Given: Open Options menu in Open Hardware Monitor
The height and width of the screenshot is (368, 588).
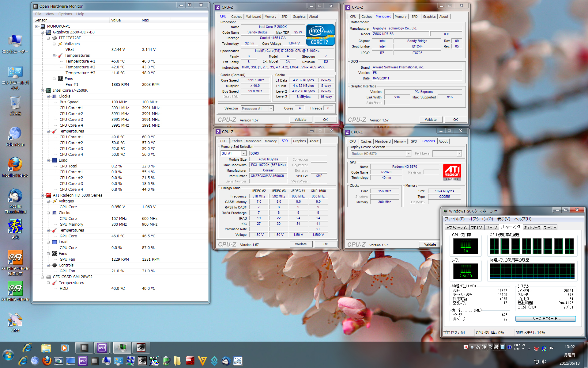Looking at the screenshot, I should [65, 14].
